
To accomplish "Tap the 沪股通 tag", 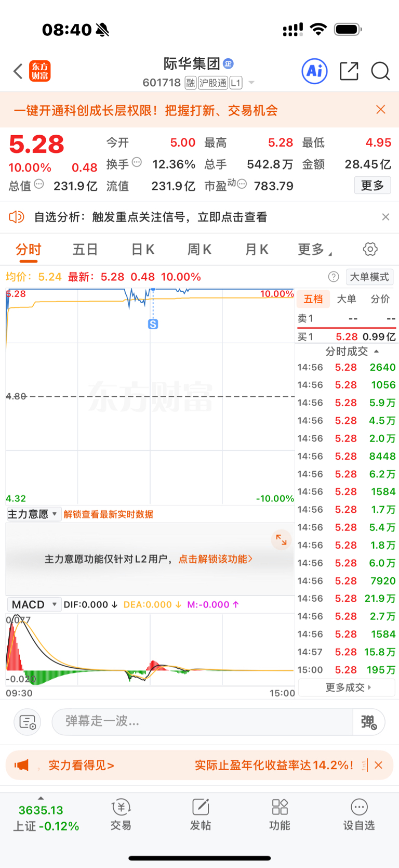I will click(213, 83).
